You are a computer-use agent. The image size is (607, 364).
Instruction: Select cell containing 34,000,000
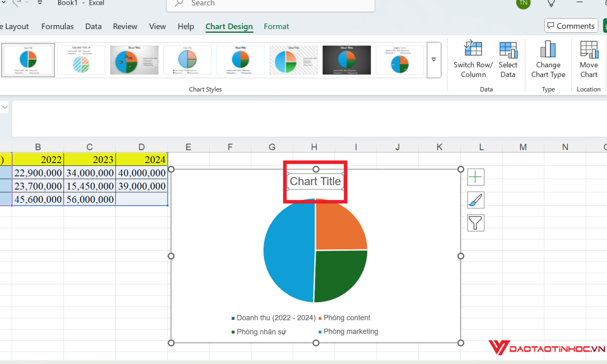pos(90,173)
